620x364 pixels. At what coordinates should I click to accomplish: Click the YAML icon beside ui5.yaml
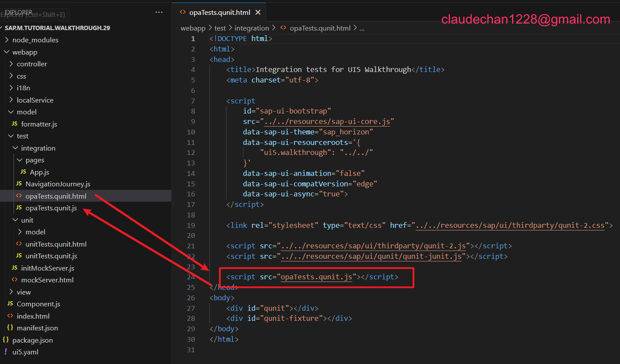(x=6, y=352)
